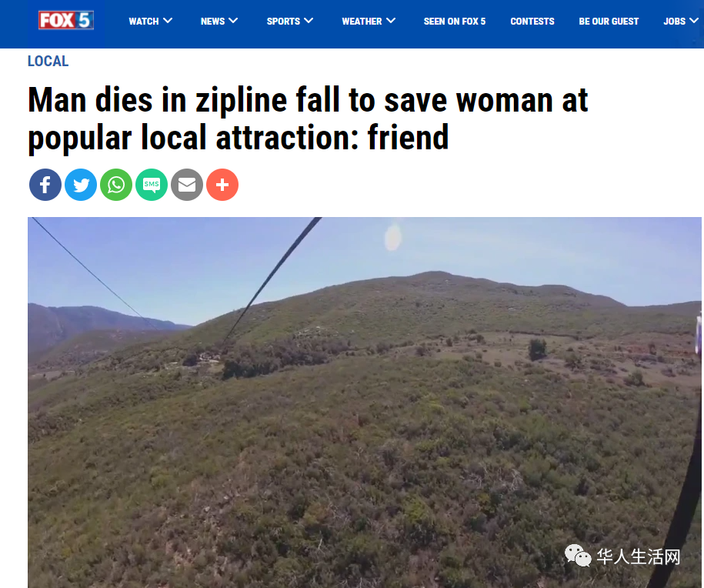Open the Seen on FOX 5 page
The image size is (704, 588).
pos(455,21)
